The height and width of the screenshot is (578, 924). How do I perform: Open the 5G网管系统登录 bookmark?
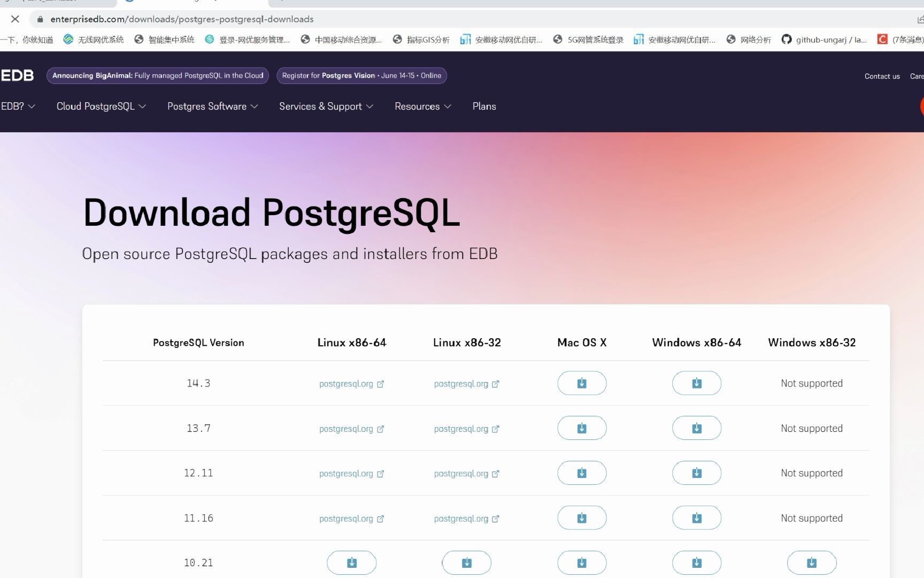[x=588, y=40]
